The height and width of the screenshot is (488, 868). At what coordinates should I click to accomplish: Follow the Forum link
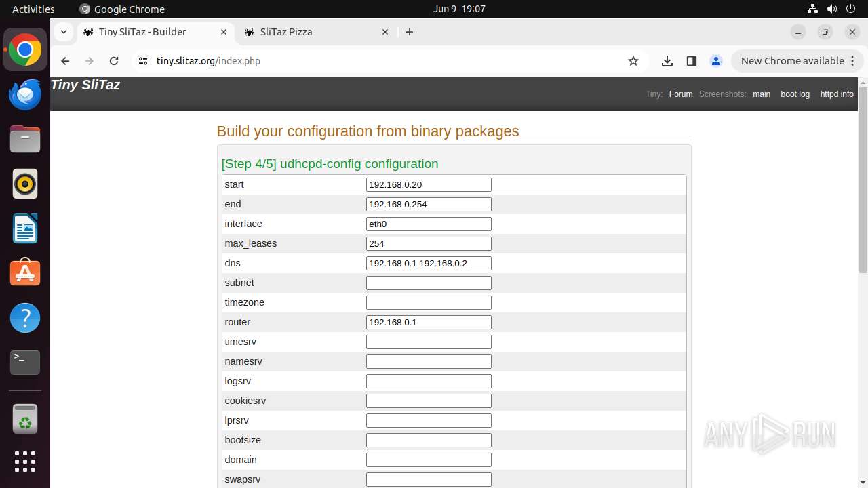click(x=681, y=94)
